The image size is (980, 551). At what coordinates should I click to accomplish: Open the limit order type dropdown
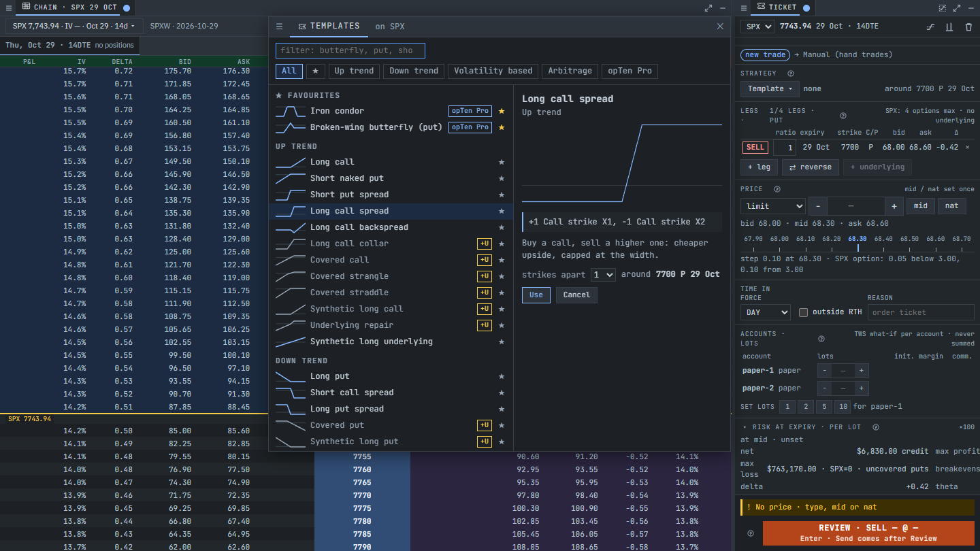(x=773, y=206)
